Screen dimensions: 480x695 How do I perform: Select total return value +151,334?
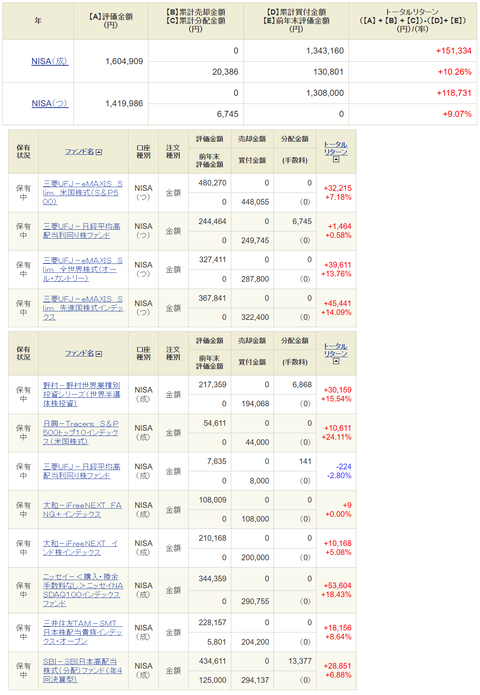453,51
